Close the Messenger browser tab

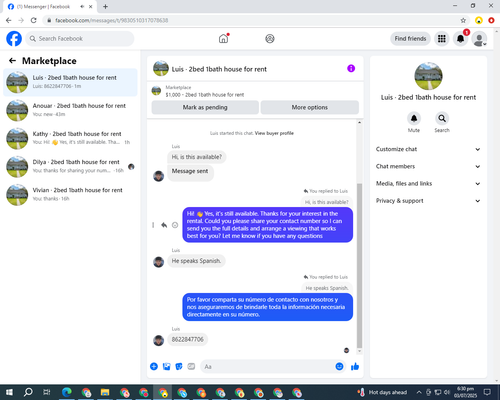(x=91, y=6)
